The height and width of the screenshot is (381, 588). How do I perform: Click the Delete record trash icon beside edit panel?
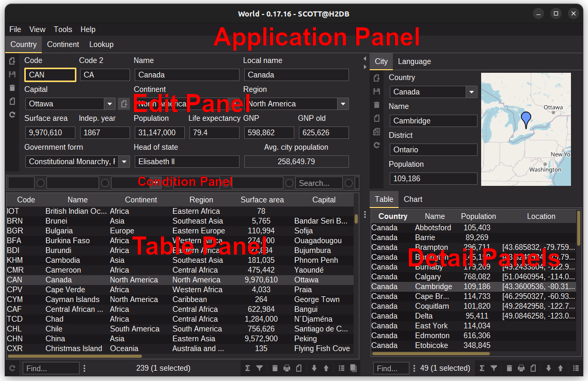click(11, 88)
